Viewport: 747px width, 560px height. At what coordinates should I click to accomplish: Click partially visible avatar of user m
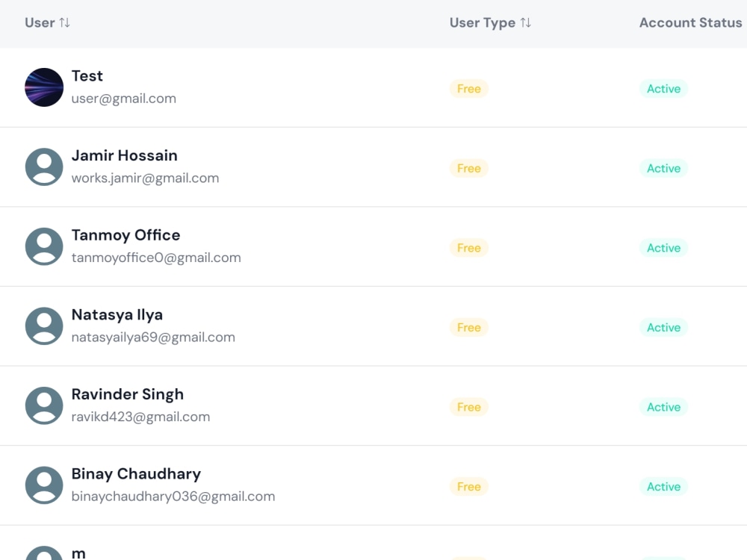click(x=44, y=553)
